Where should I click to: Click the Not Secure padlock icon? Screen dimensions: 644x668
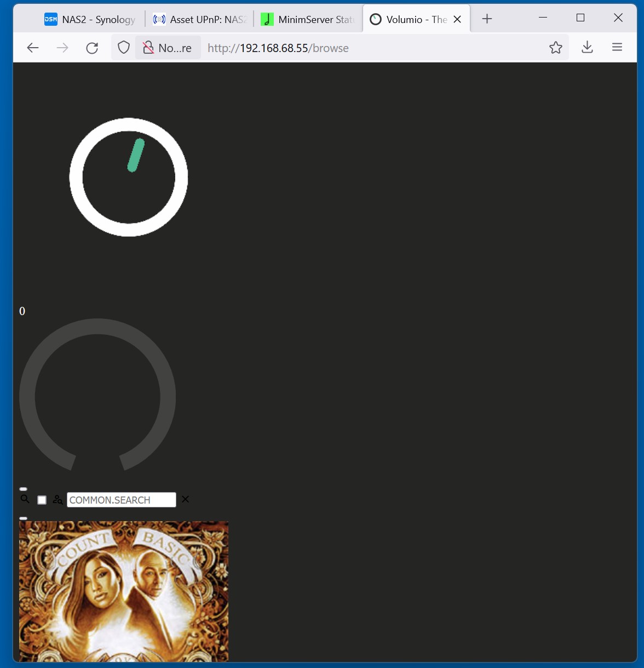click(x=148, y=48)
